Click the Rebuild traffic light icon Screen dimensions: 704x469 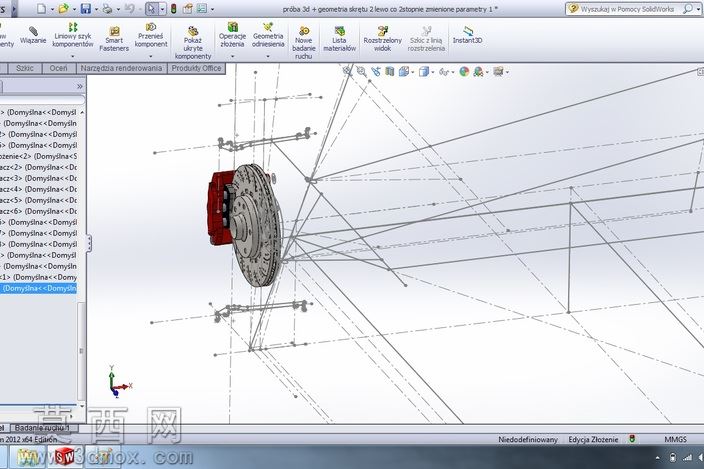pyautogui.click(x=174, y=9)
